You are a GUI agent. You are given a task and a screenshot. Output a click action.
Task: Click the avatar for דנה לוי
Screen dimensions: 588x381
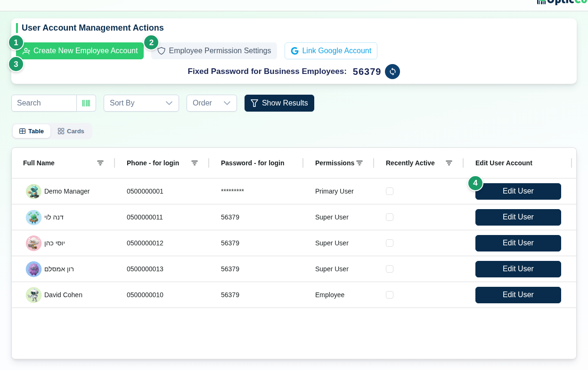33,217
